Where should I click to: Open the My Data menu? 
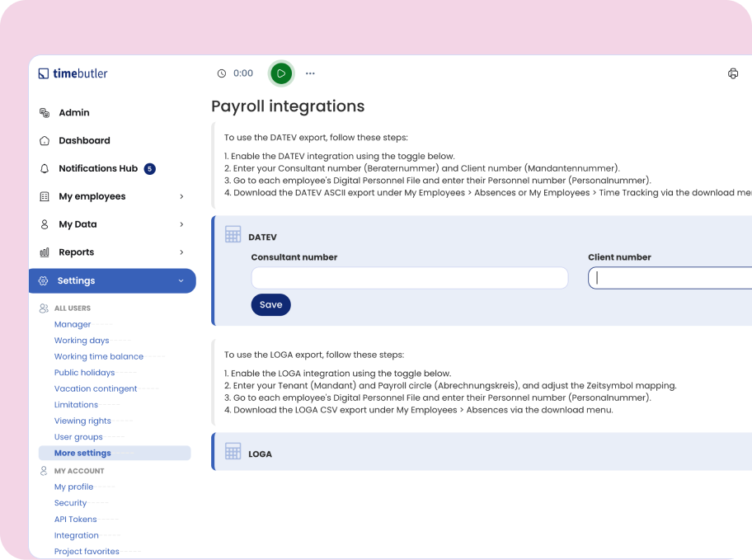(x=78, y=224)
